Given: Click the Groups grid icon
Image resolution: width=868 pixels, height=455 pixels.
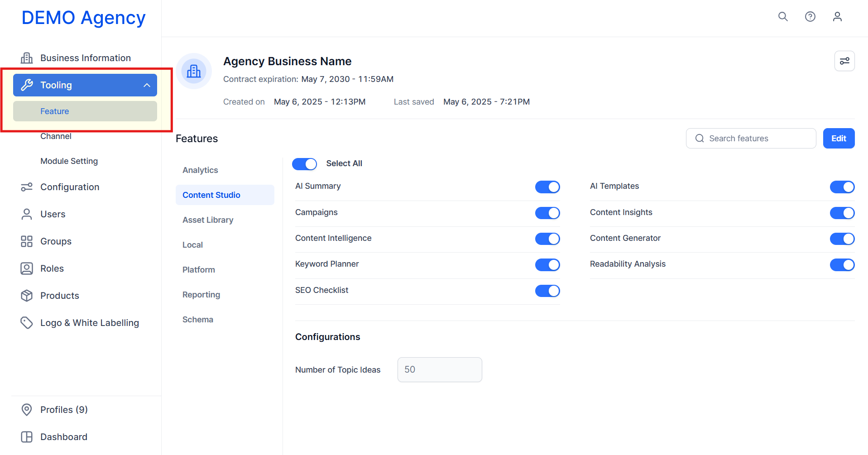Looking at the screenshot, I should point(27,241).
